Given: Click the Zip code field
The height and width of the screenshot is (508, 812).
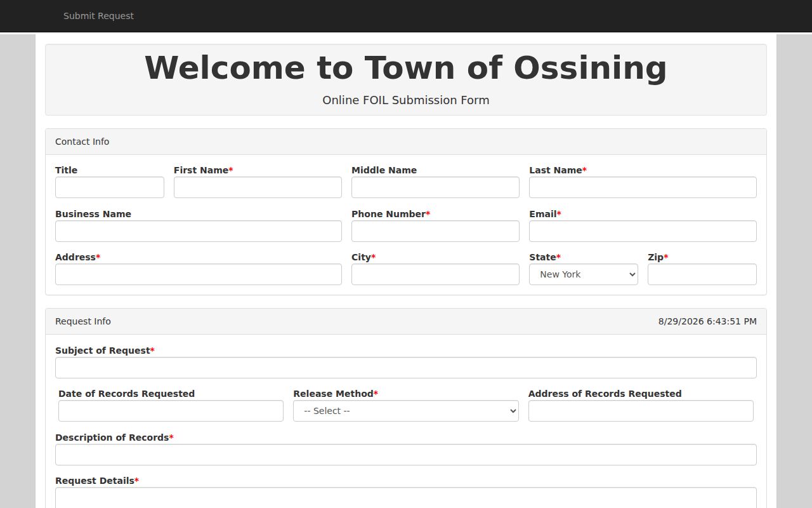Looking at the screenshot, I should click(702, 274).
